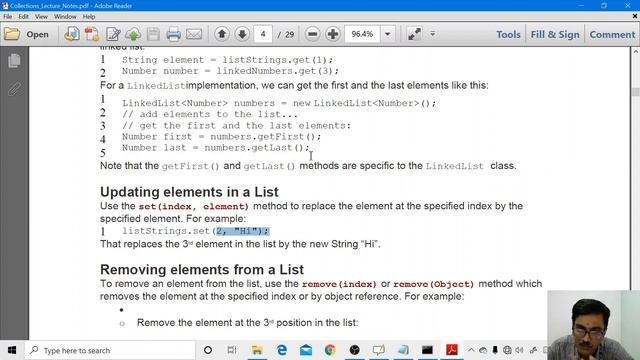Click the red remove(index) text

[339, 284]
